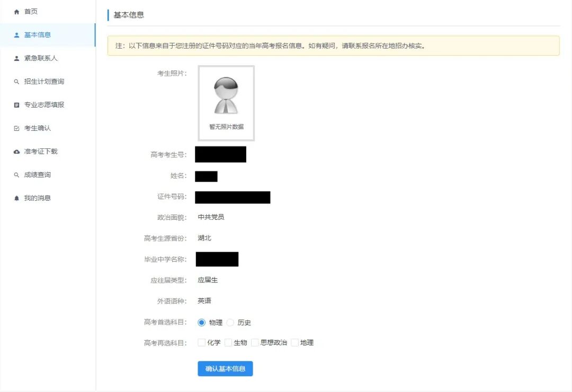Click the 高考首选科目 label

[165, 322]
